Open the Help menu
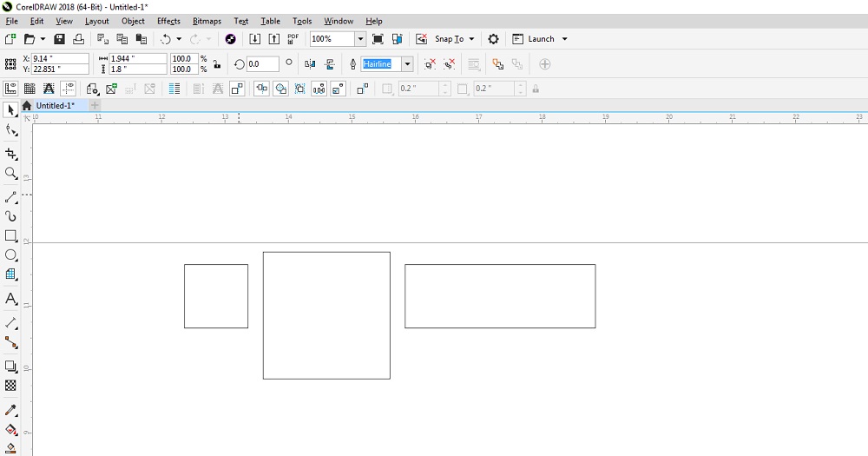868x456 pixels. coord(373,21)
